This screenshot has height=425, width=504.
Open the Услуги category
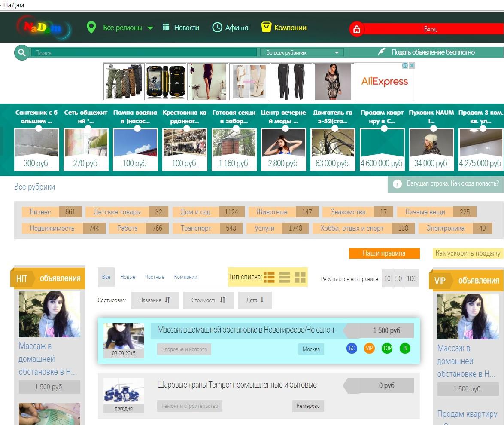[277, 228]
